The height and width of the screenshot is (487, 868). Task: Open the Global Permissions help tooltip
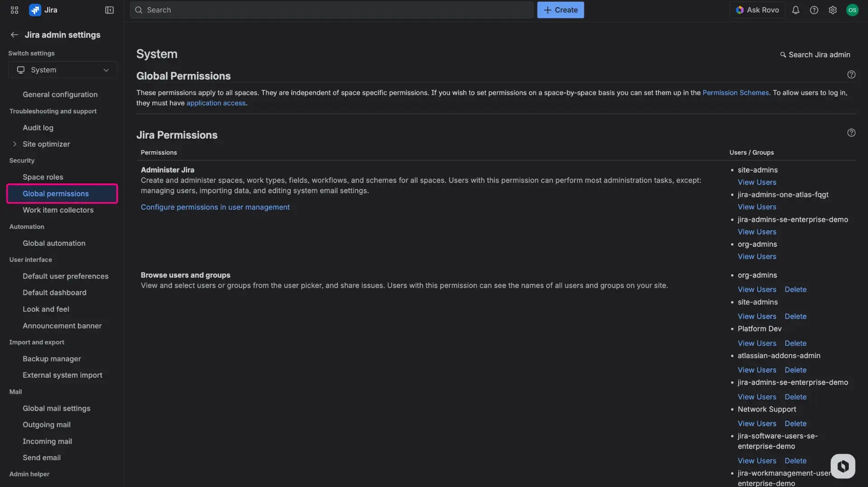[852, 74]
